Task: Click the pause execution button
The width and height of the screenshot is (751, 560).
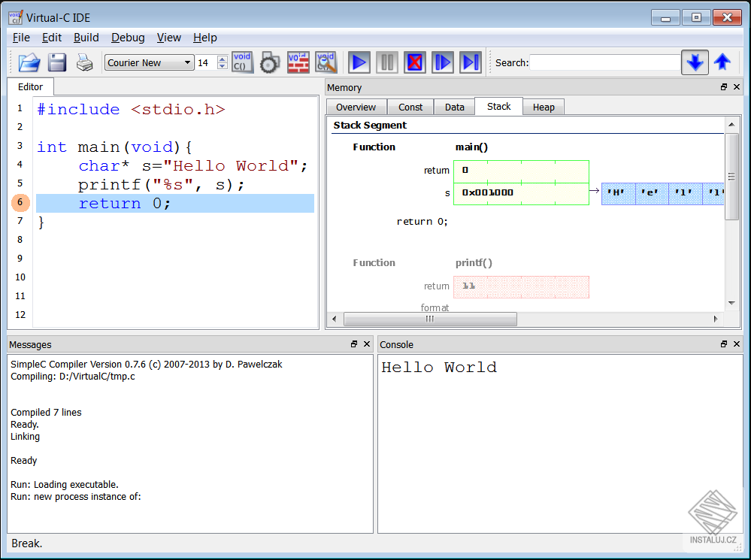Action: point(387,62)
